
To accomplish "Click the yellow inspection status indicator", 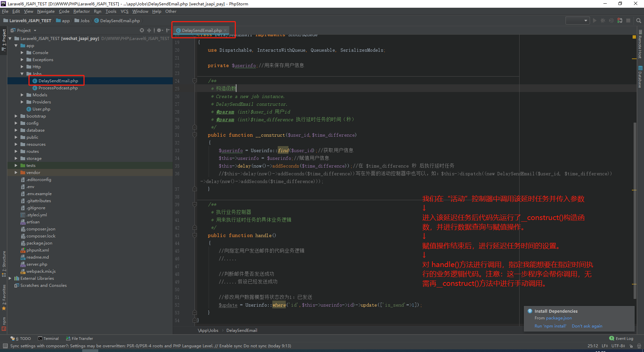I will point(634,37).
